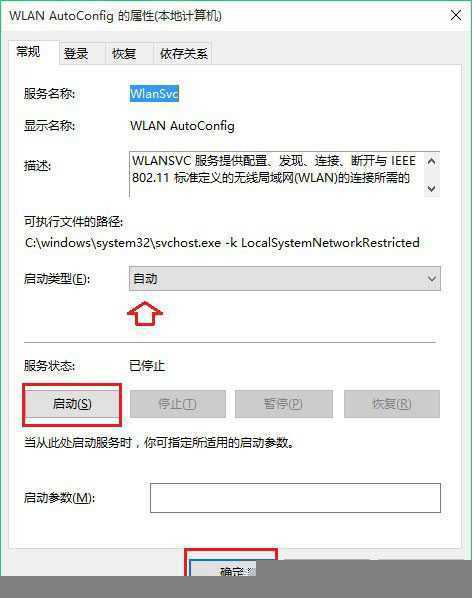Open the 登录 tab
The width and height of the screenshot is (472, 598).
pyautogui.click(x=82, y=54)
